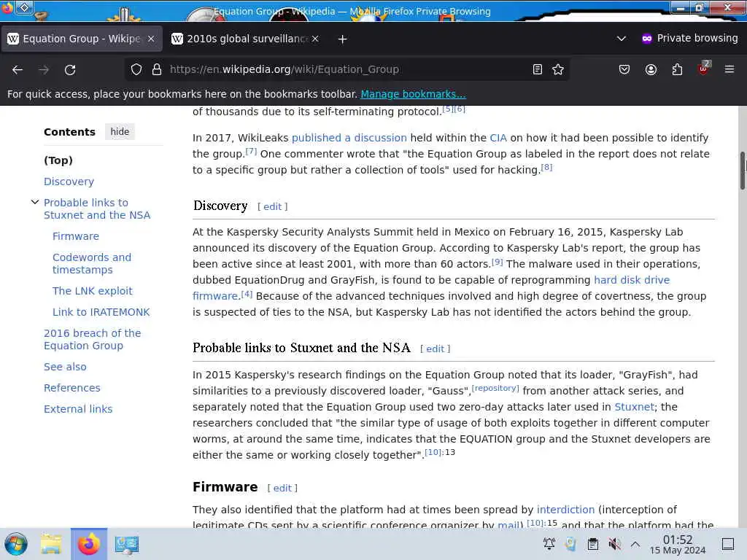Collapse Probable links to Stuxnet section

click(35, 203)
